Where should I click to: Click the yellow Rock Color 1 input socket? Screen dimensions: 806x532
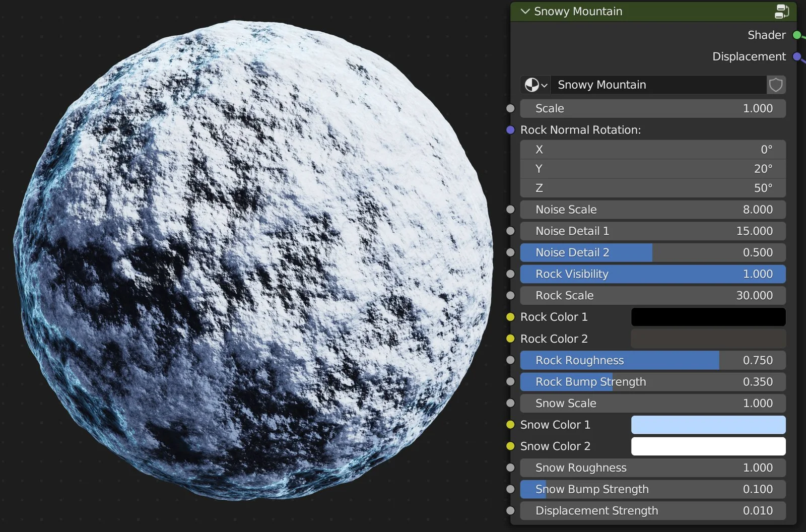(x=510, y=317)
